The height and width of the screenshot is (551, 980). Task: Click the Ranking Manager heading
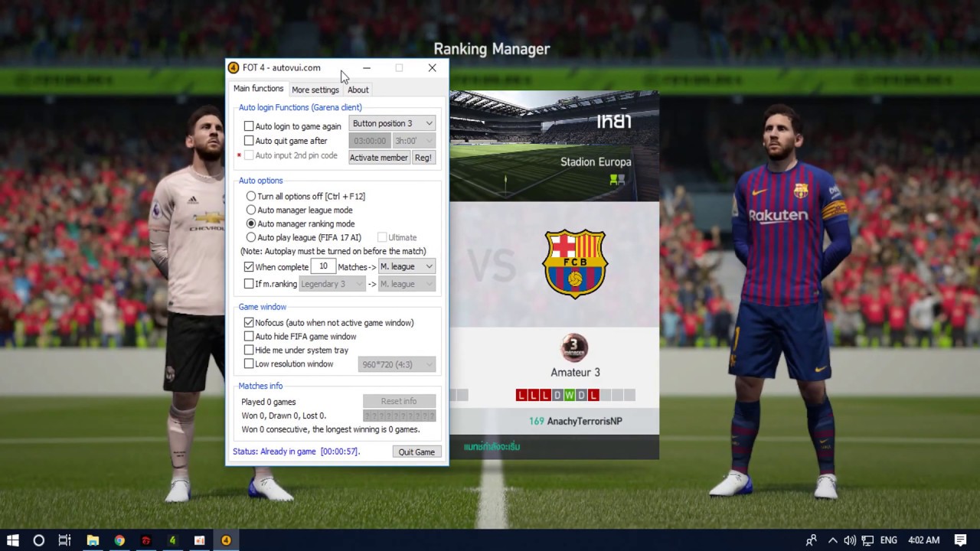pos(492,49)
